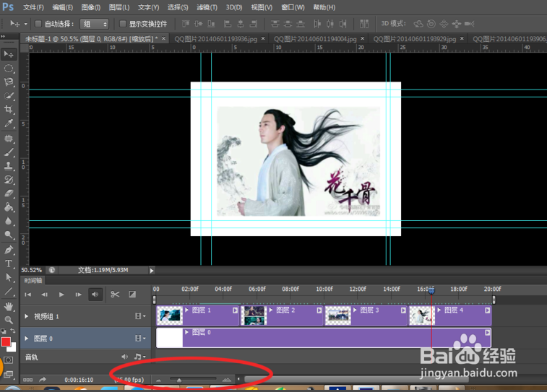Viewport: 547px width, 392px height.
Task: Open 图层 4 clip end options button
Action: (x=487, y=310)
